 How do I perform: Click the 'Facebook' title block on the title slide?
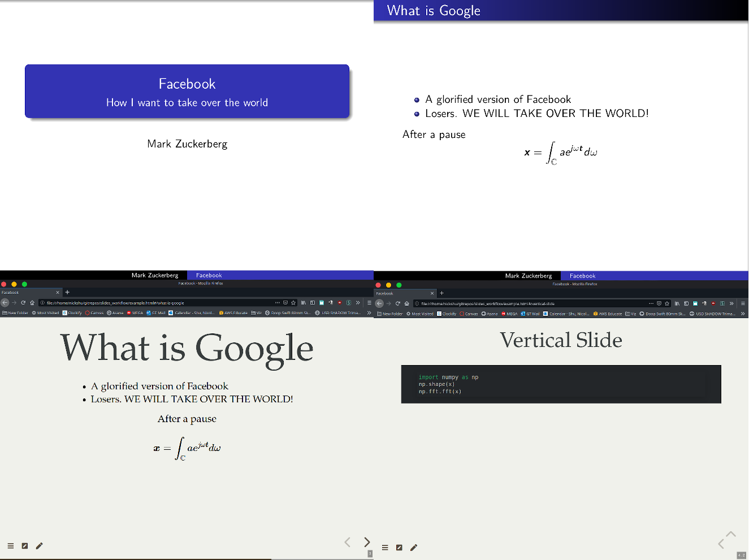click(187, 92)
